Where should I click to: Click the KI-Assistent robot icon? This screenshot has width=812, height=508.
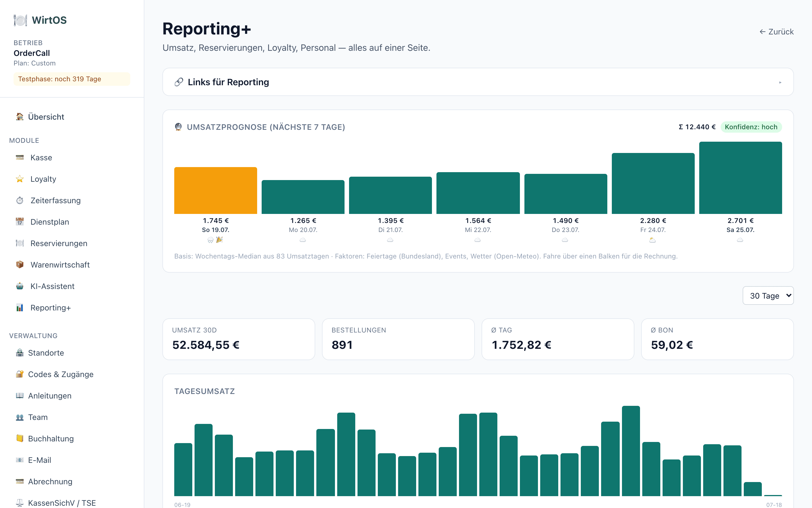point(20,286)
